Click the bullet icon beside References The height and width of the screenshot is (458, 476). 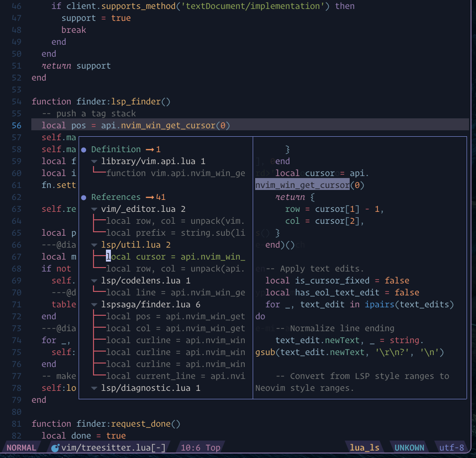click(84, 197)
